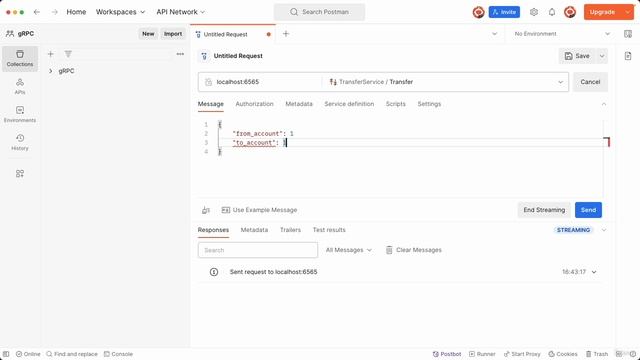Send the message with Send button
The height and width of the screenshot is (360, 640).
[588, 210]
